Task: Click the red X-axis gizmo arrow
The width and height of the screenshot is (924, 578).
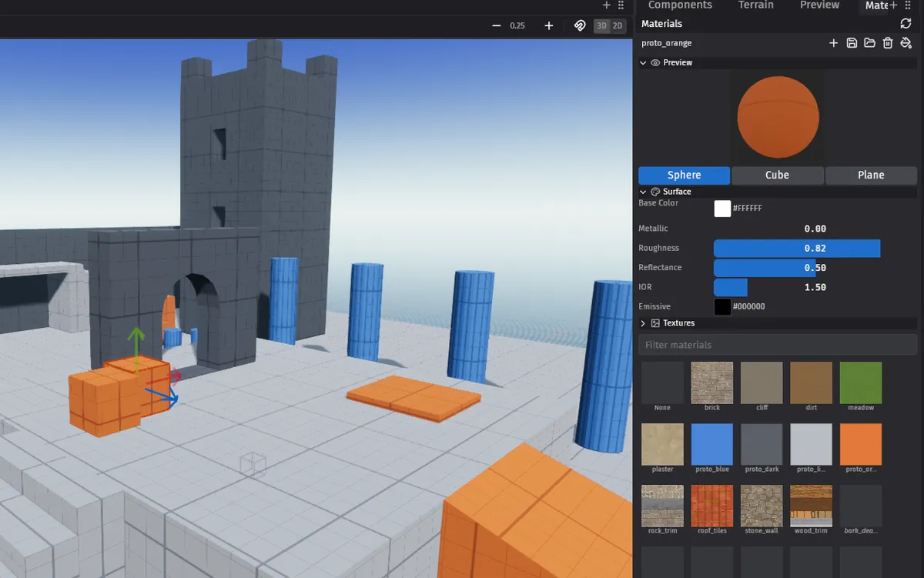Action: coord(176,376)
